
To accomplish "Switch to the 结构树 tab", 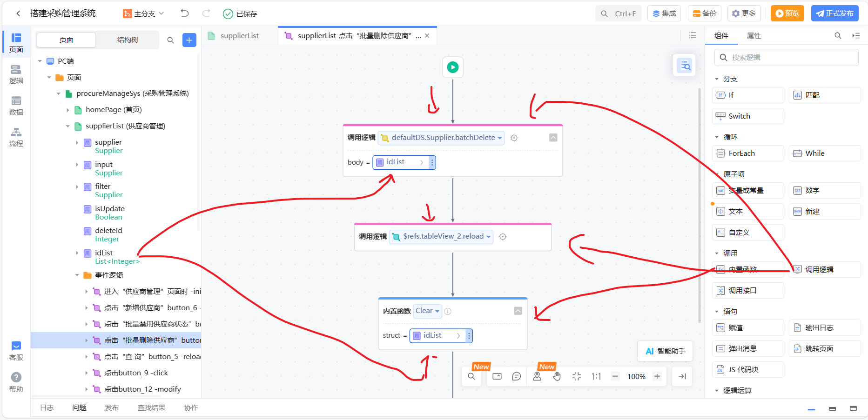I will [128, 40].
